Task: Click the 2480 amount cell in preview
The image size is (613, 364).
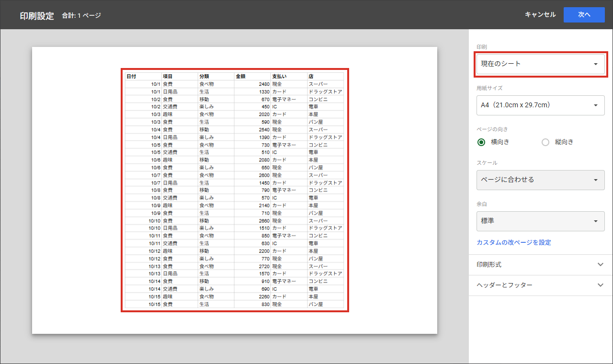Action: pyautogui.click(x=252, y=84)
